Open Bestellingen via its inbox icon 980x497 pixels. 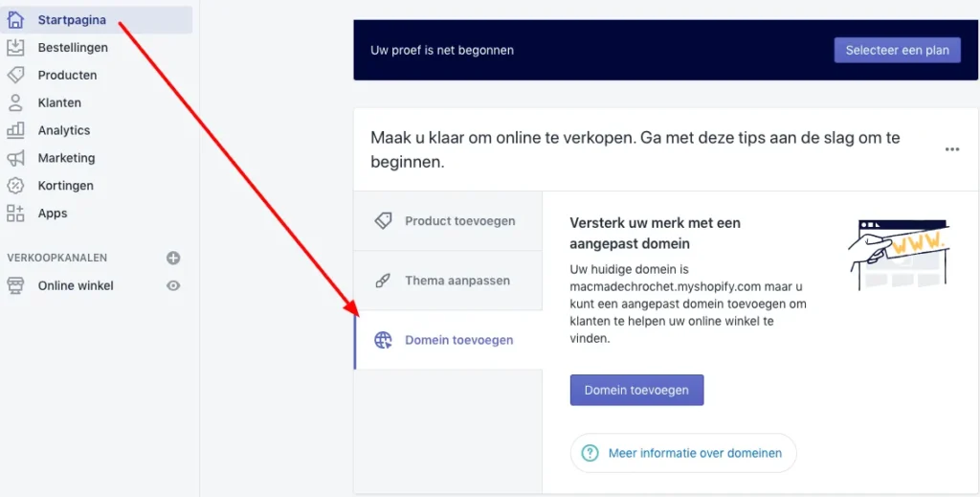pos(15,48)
